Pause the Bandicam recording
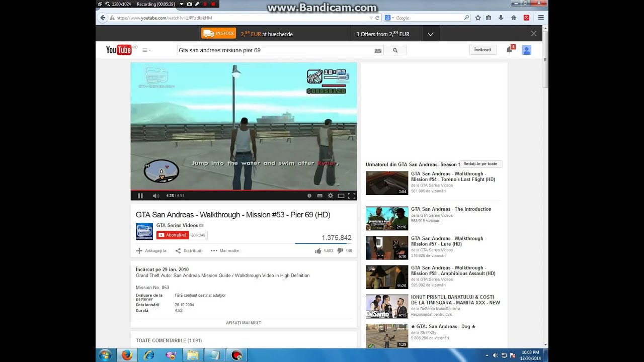Image resolution: width=644 pixels, height=362 pixels. tap(205, 4)
